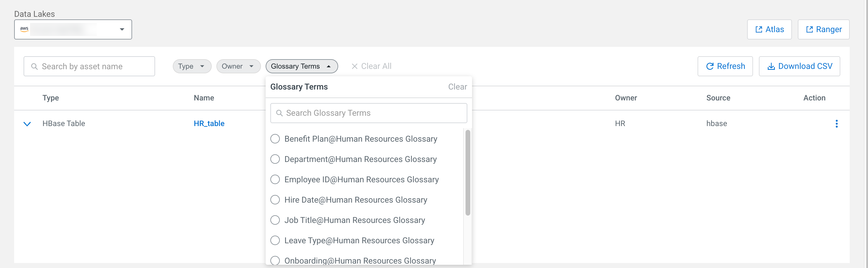Click the AWS logo in Data Lakes selector

[24, 29]
